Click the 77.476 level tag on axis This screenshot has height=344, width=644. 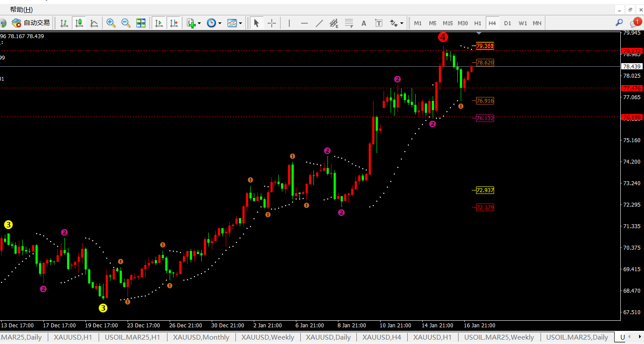coord(632,88)
